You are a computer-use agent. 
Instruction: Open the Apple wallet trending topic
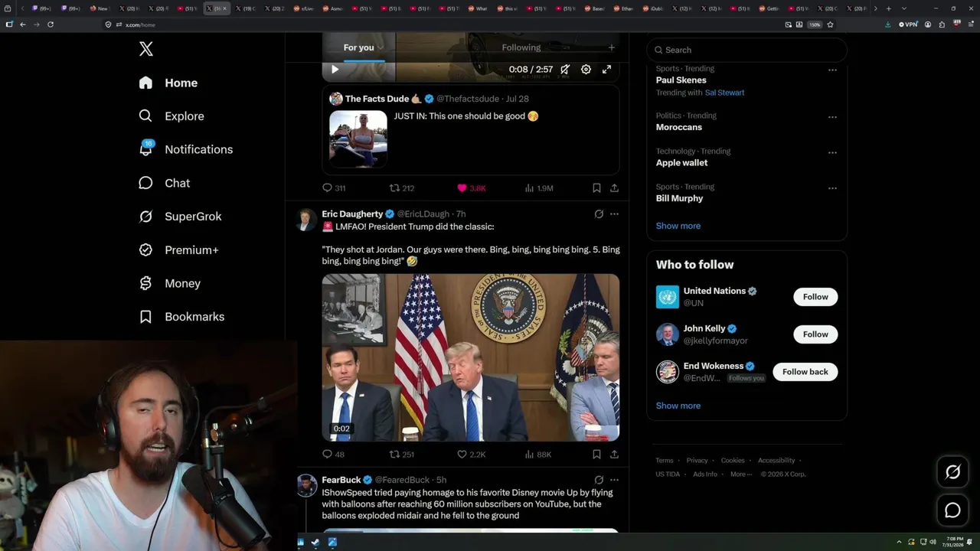pyautogui.click(x=681, y=162)
